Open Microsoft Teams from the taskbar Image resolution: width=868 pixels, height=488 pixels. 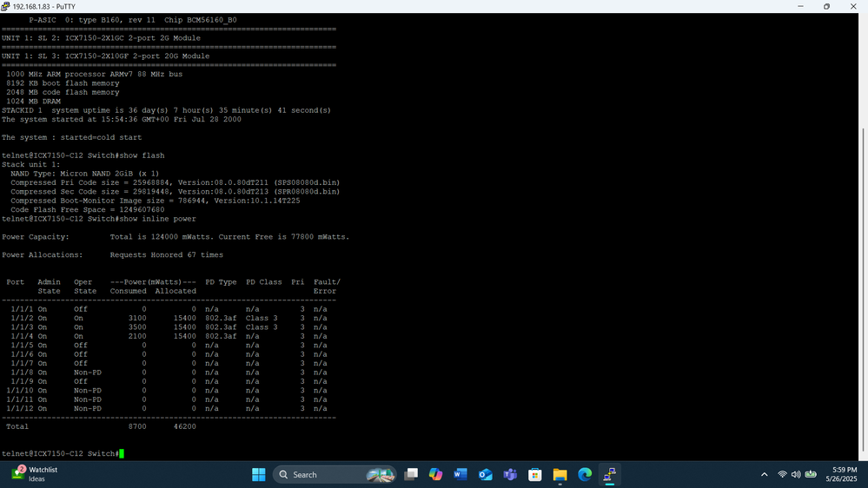[x=510, y=475]
